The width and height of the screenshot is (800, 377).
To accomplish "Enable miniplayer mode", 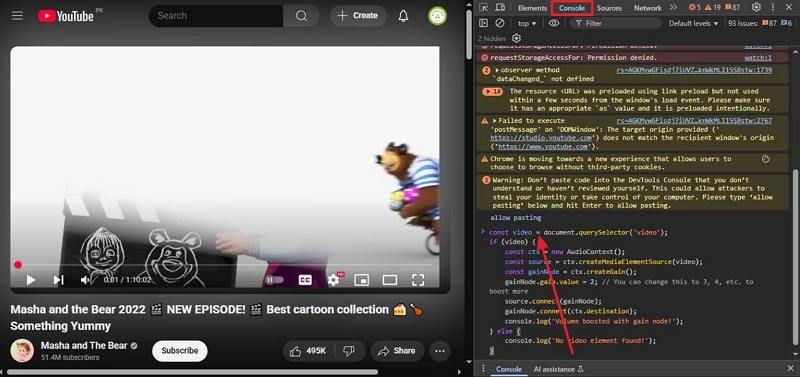I will [x=361, y=280].
